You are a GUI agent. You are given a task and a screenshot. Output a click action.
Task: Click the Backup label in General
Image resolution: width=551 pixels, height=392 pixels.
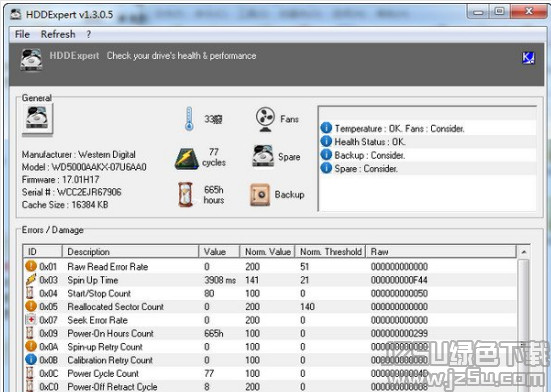(290, 194)
